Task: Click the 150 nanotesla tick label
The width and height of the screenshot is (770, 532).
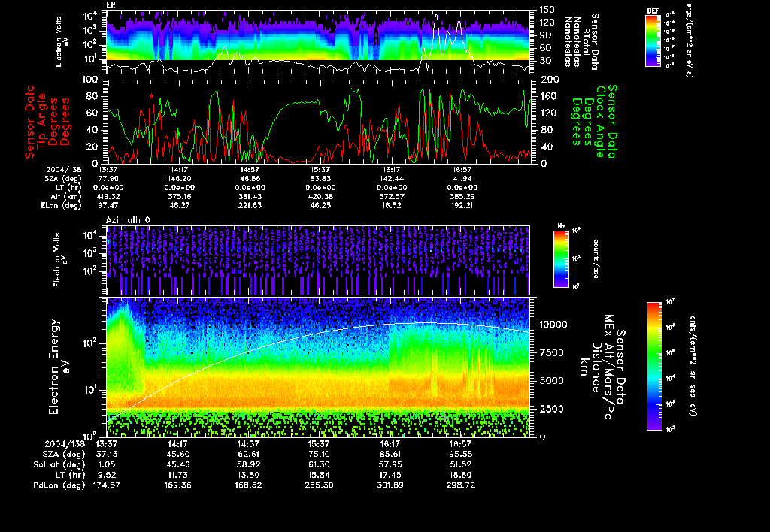Action: (x=547, y=9)
